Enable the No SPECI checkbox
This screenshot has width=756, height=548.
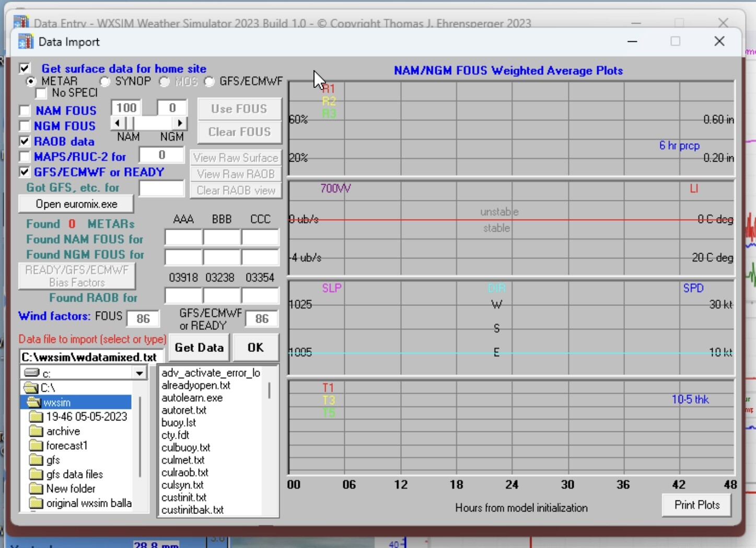click(41, 93)
